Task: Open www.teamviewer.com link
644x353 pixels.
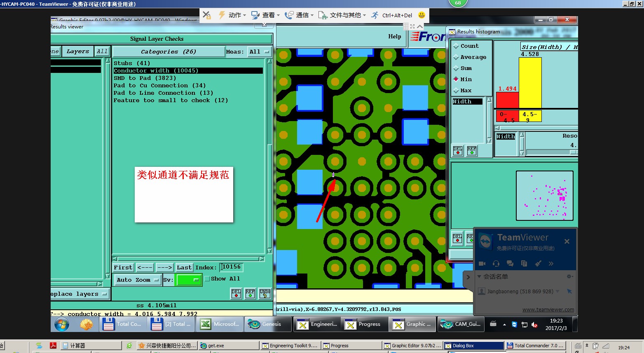Action: click(548, 310)
